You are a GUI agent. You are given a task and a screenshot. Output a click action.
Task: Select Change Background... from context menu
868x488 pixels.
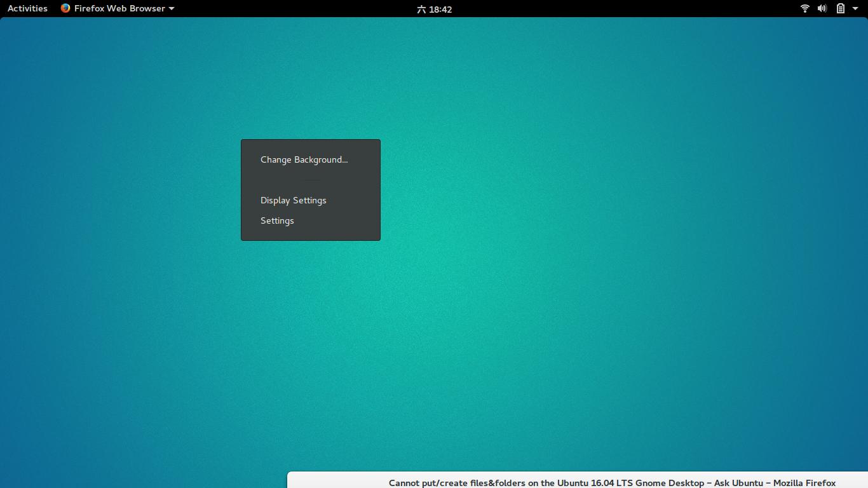304,159
